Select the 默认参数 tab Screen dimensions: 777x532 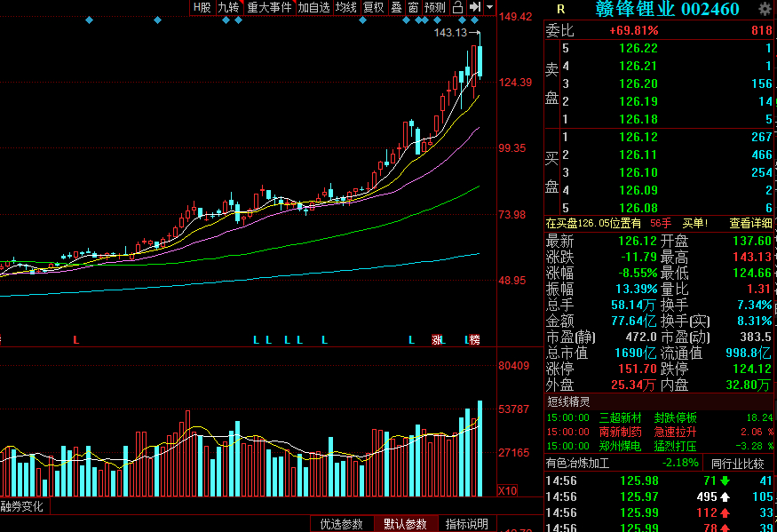(x=405, y=524)
